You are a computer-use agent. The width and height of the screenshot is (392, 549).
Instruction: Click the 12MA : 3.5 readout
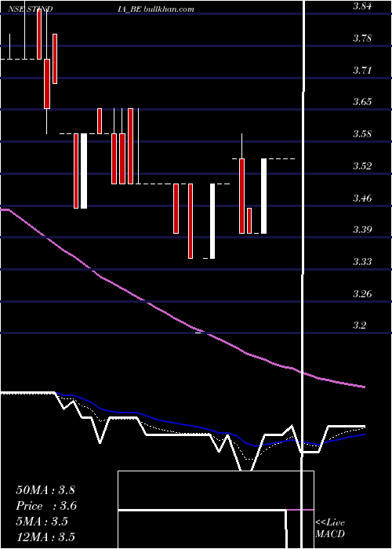pyautogui.click(x=45, y=536)
